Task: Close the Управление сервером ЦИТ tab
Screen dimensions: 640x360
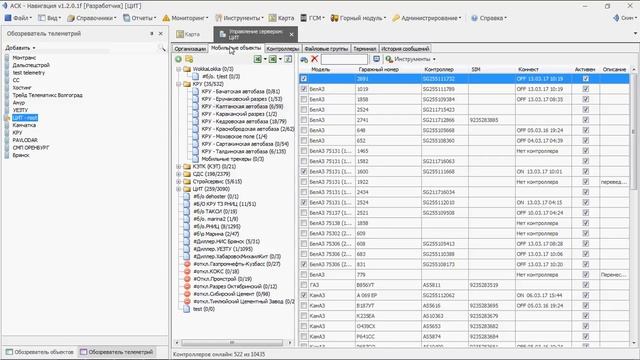Action: click(291, 35)
